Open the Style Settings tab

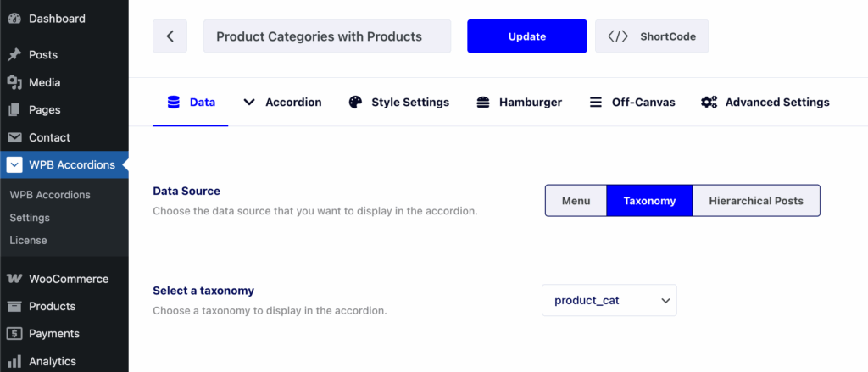pos(398,103)
